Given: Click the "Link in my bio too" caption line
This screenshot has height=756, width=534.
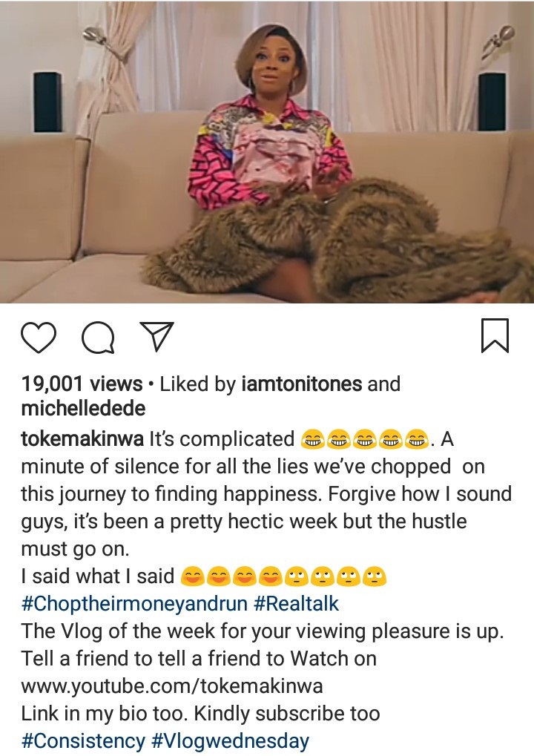Looking at the screenshot, I should [x=200, y=713].
